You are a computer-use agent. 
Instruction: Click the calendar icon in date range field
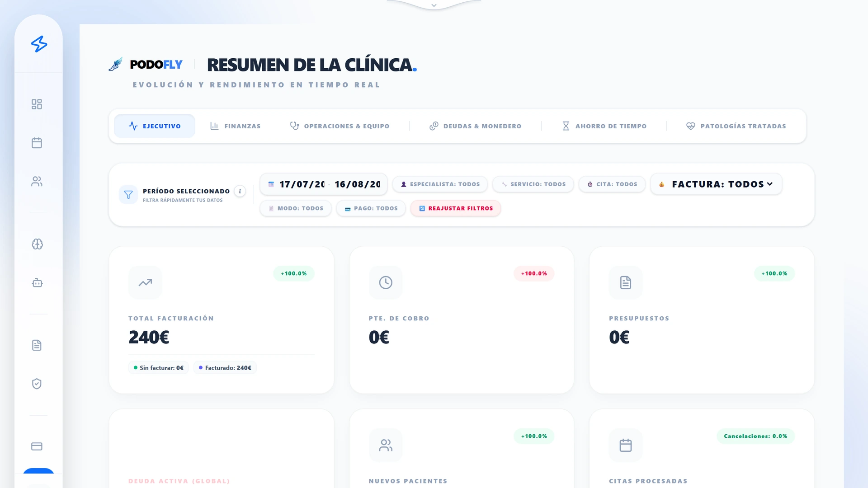coord(271,184)
